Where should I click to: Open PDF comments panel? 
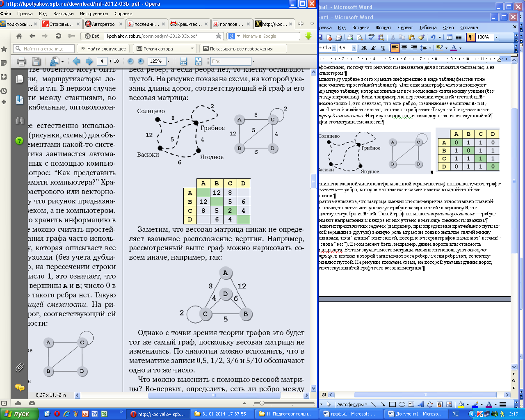pos(19,388)
